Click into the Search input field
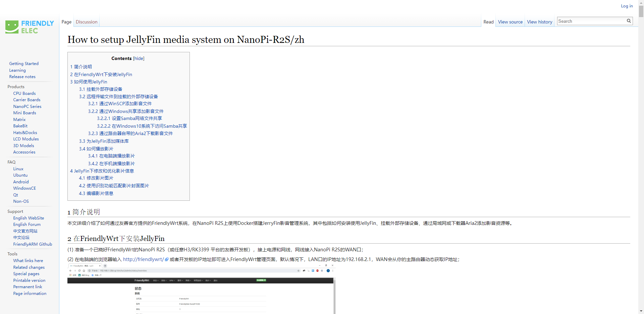Screen dimensions: 644x314 tap(591, 21)
